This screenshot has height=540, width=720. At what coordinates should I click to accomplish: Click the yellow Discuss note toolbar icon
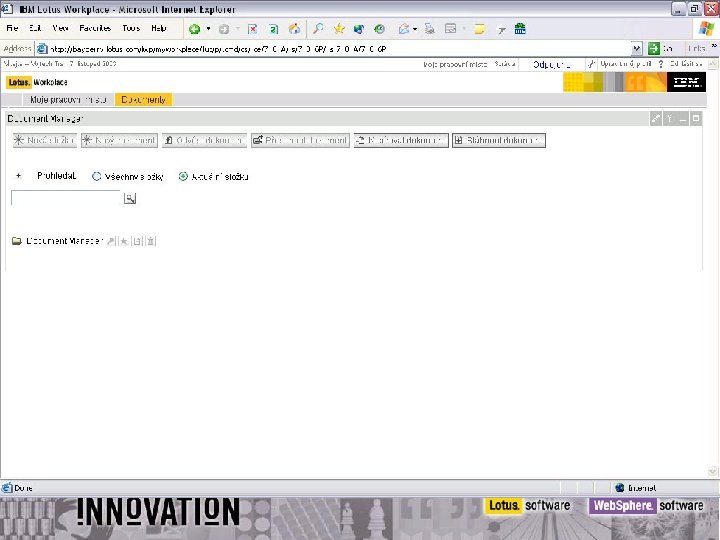point(480,29)
